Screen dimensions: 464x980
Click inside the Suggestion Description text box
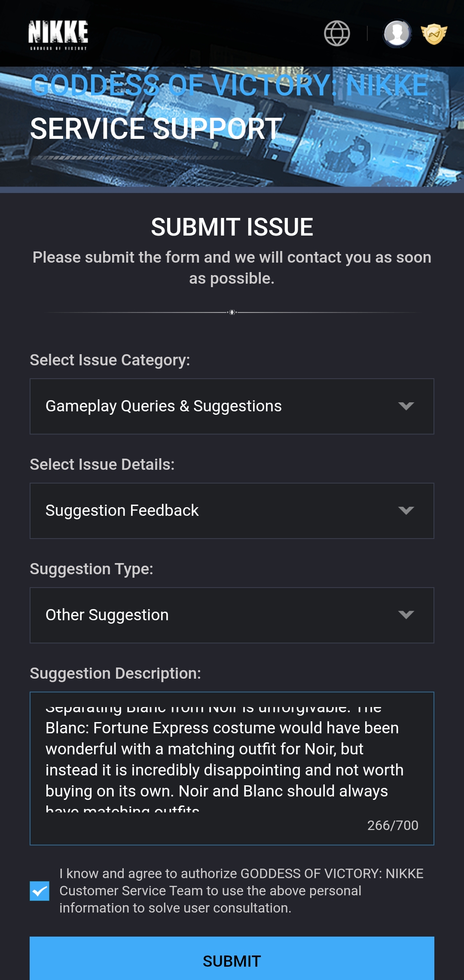223,759
